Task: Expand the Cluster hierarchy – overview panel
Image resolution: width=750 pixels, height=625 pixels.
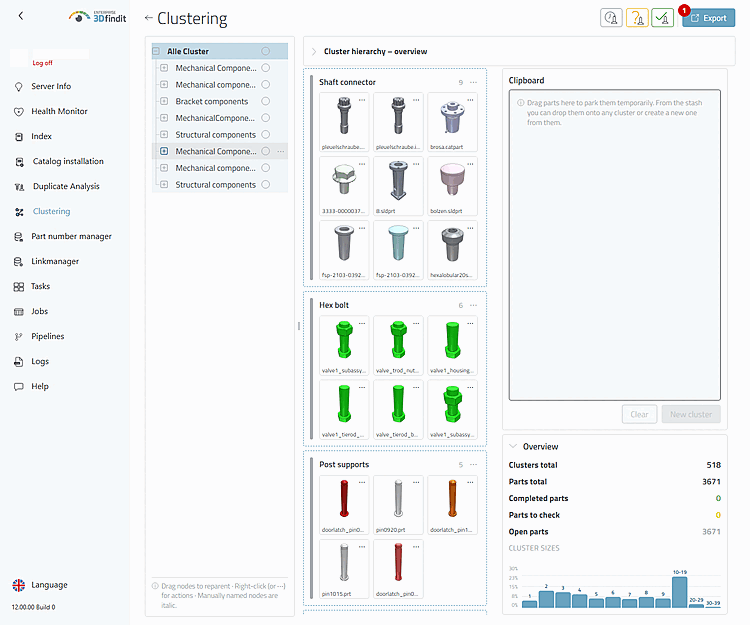Action: tap(314, 51)
